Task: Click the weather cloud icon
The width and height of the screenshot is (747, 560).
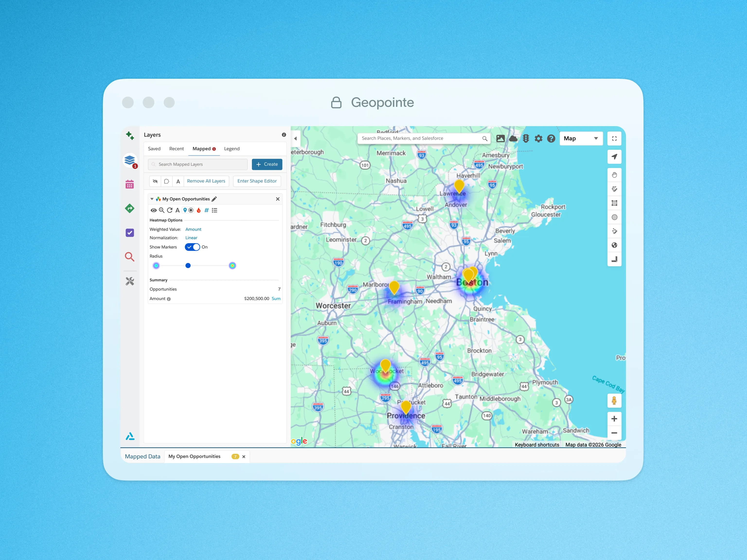Action: pyautogui.click(x=513, y=138)
